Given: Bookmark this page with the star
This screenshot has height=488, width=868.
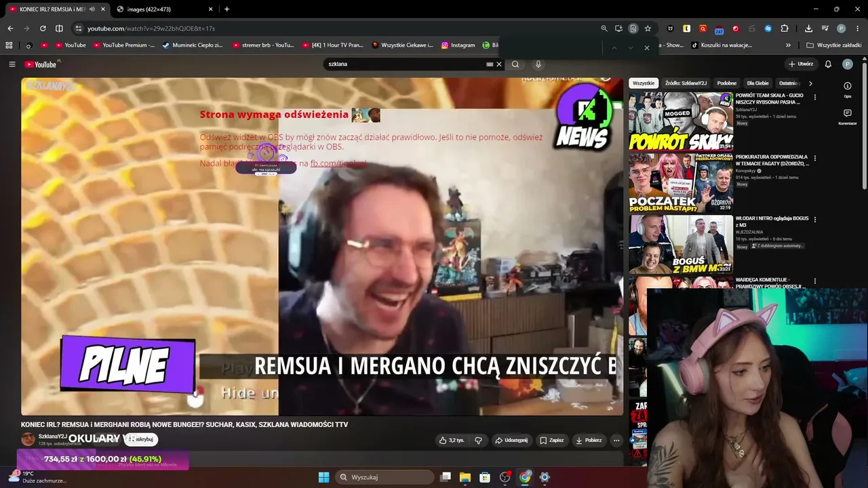Looking at the screenshot, I should click(648, 28).
